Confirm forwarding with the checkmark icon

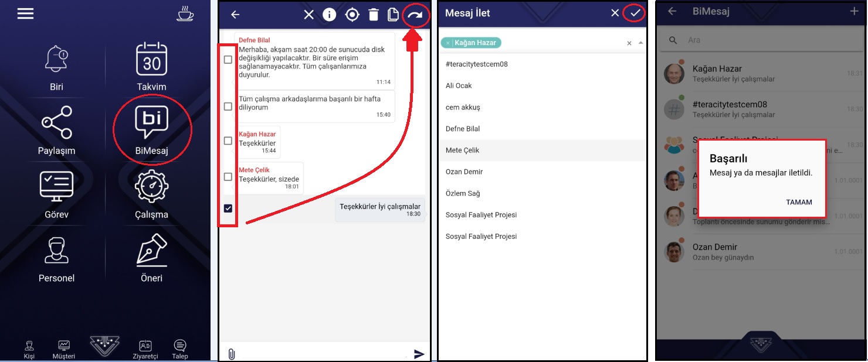click(635, 13)
